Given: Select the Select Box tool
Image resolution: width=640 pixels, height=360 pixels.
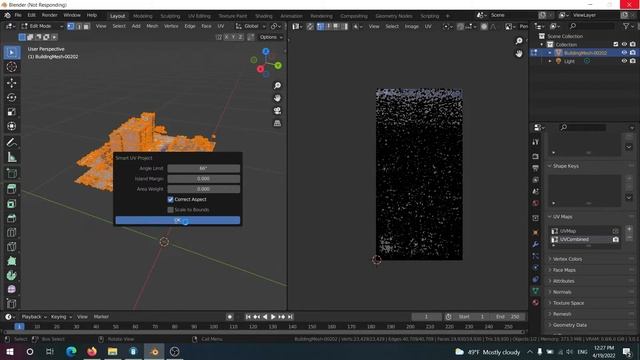Looking at the screenshot, I should (x=11, y=53).
